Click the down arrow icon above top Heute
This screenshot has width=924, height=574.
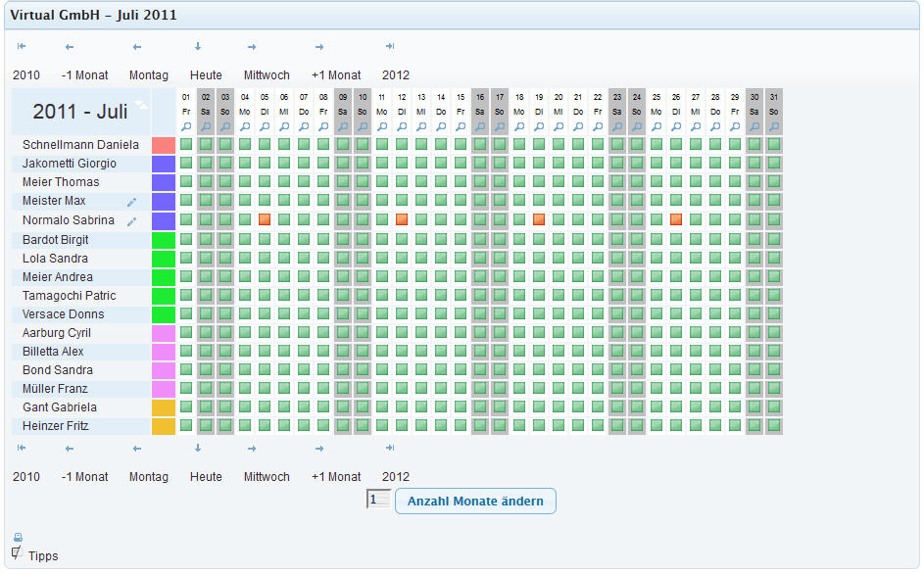(x=198, y=46)
